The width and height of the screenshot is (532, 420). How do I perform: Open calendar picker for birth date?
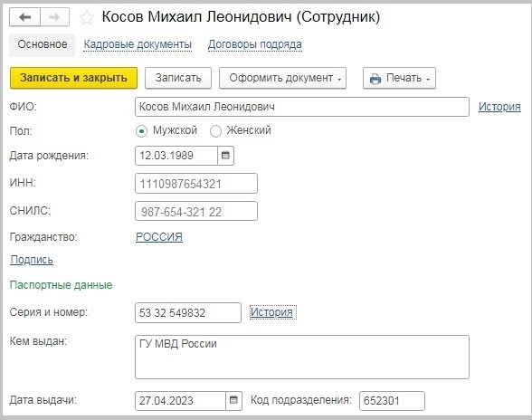click(x=225, y=156)
